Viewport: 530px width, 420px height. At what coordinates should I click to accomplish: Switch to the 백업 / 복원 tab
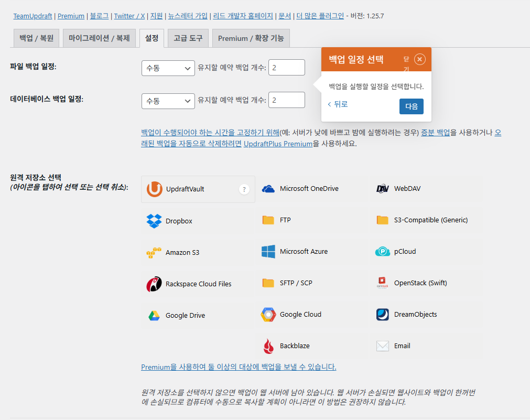[36, 38]
